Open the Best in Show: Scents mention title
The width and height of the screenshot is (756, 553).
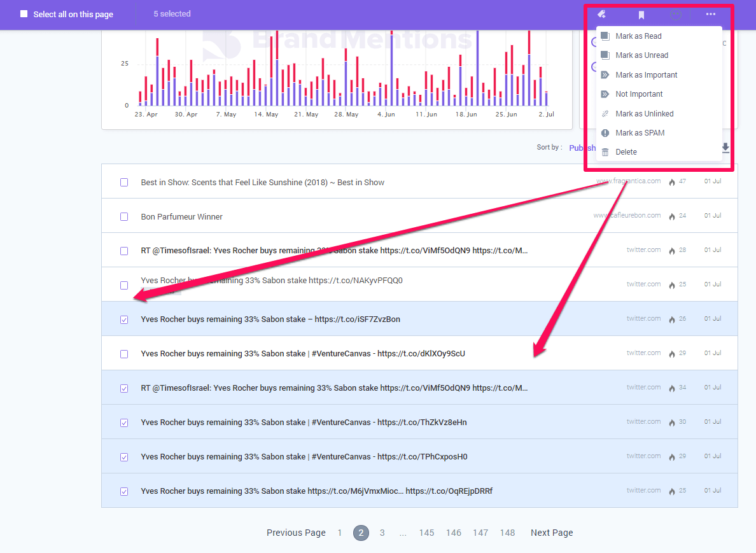(x=263, y=182)
